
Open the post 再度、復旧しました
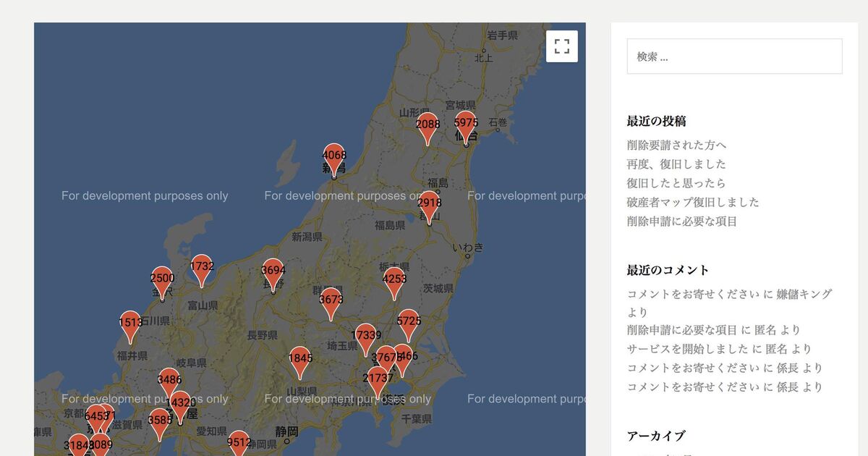tap(676, 164)
